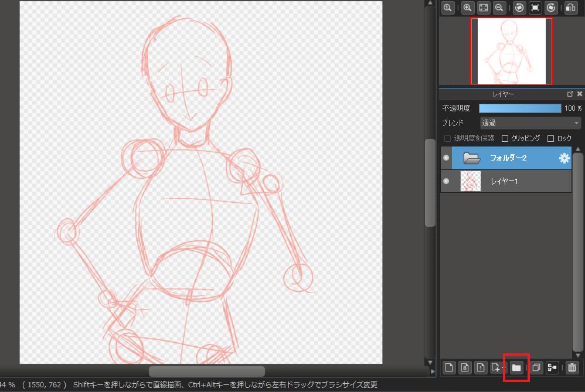This screenshot has width=585, height=392.
Task: Click the navigator zoom out magnifier
Action: [x=499, y=8]
